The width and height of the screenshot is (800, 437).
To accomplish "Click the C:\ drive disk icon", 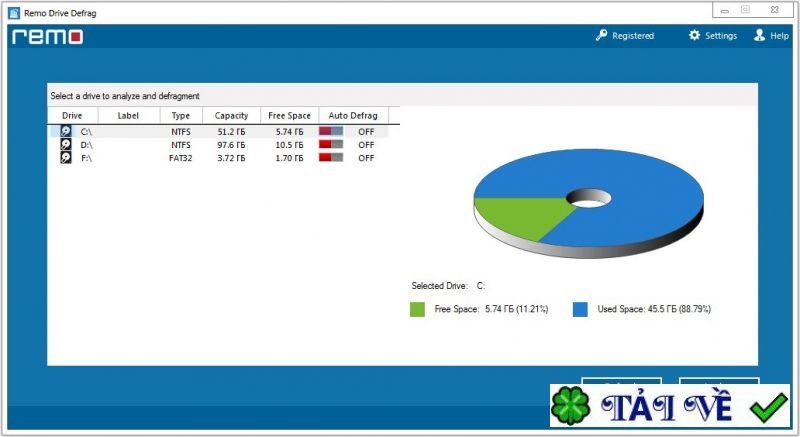I will [66, 131].
